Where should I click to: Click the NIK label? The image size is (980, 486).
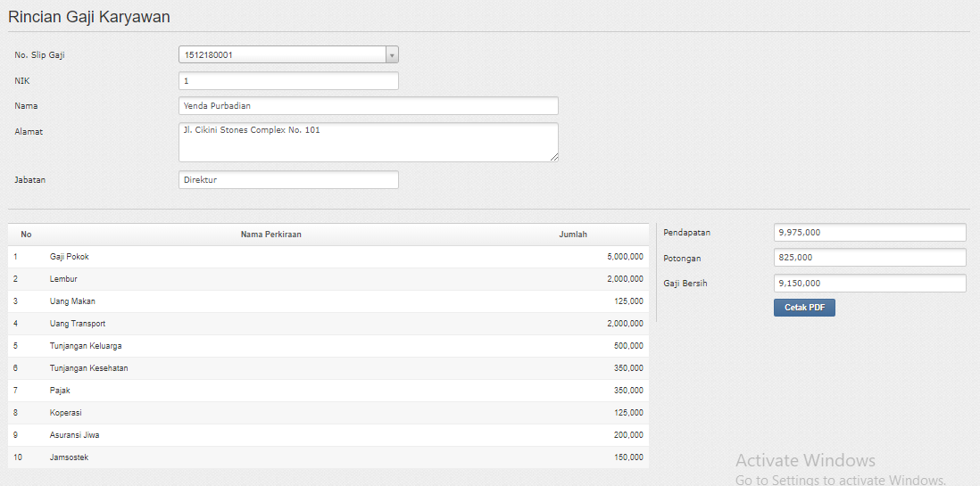point(22,80)
